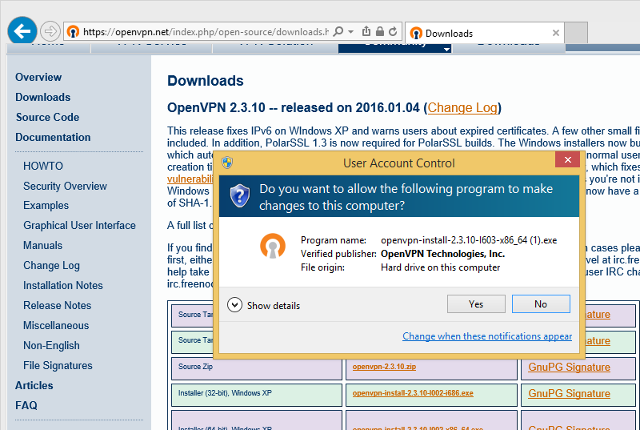Open FAQ in the sidebar
640x430 pixels.
pos(26,405)
